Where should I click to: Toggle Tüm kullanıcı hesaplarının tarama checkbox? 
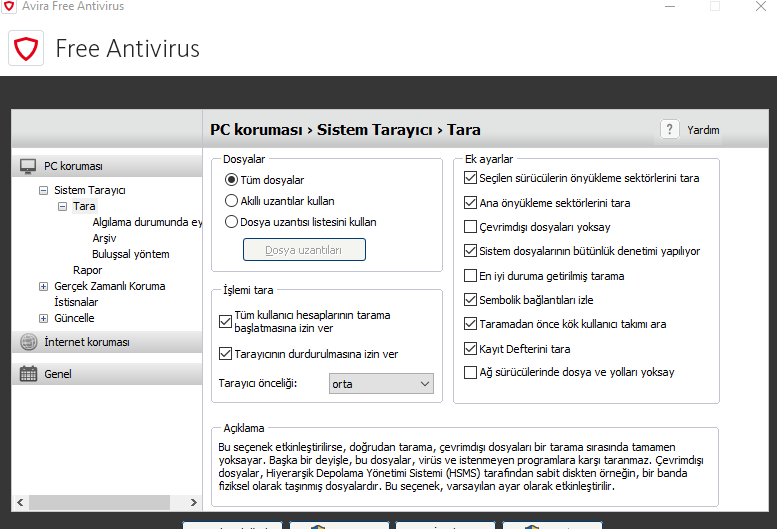point(225,321)
